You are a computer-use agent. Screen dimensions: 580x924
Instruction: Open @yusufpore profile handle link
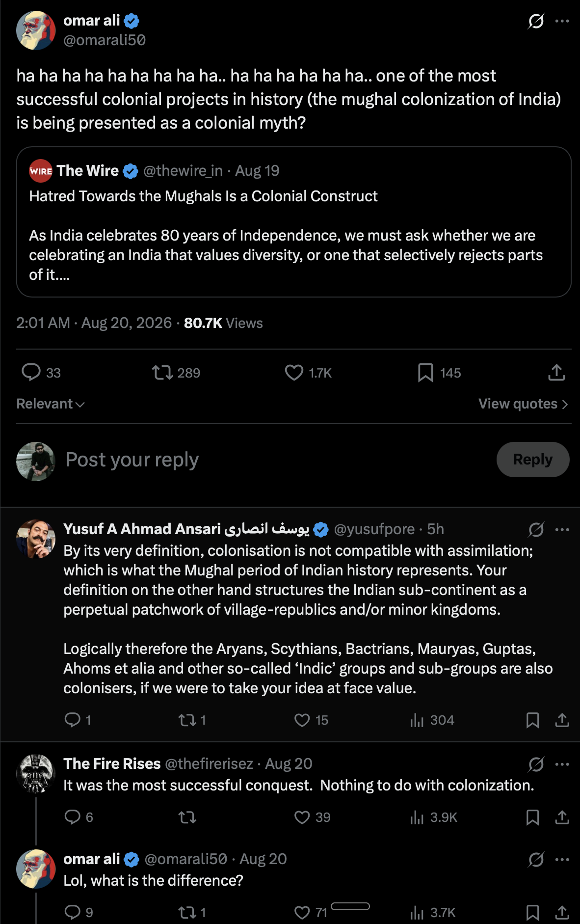[374, 529]
